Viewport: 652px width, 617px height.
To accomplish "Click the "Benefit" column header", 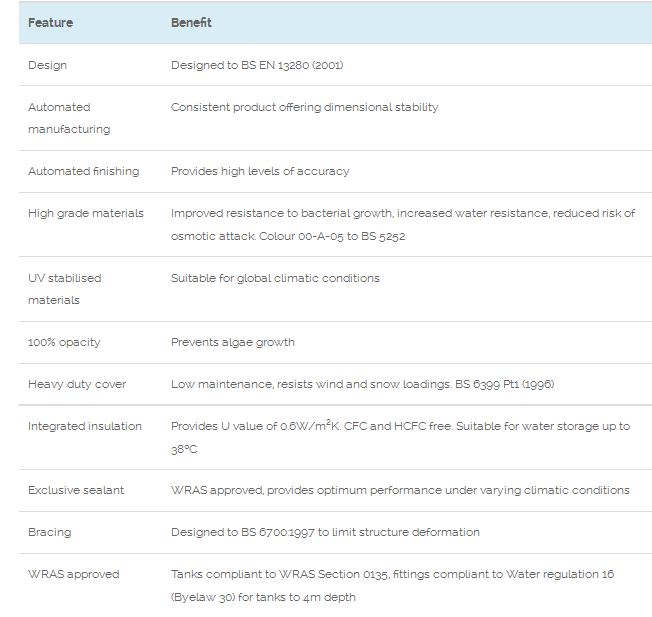I will (x=191, y=23).
